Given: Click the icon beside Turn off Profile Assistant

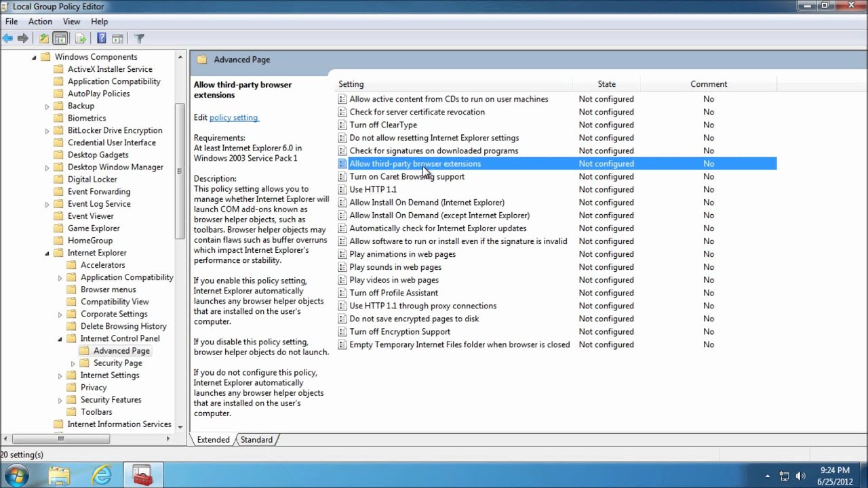Looking at the screenshot, I should [x=342, y=293].
